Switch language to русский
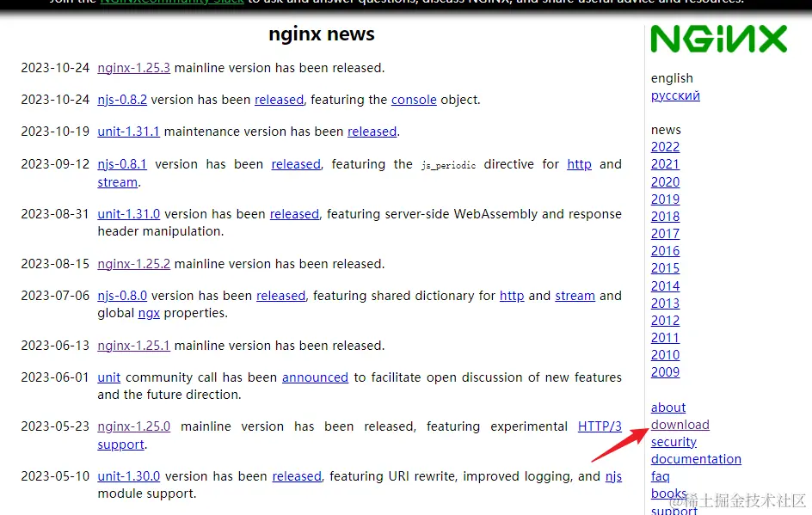 675,95
